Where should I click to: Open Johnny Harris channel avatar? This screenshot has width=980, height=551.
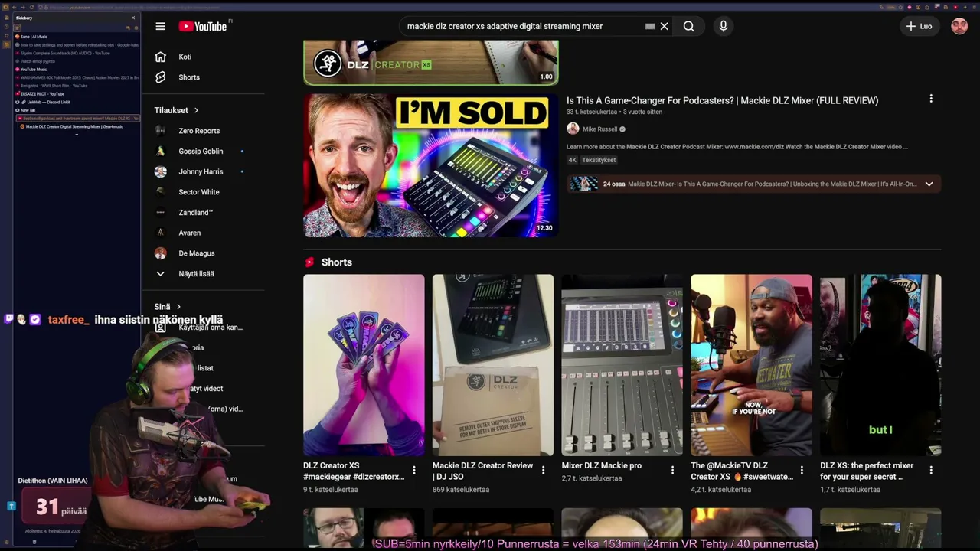pos(160,172)
